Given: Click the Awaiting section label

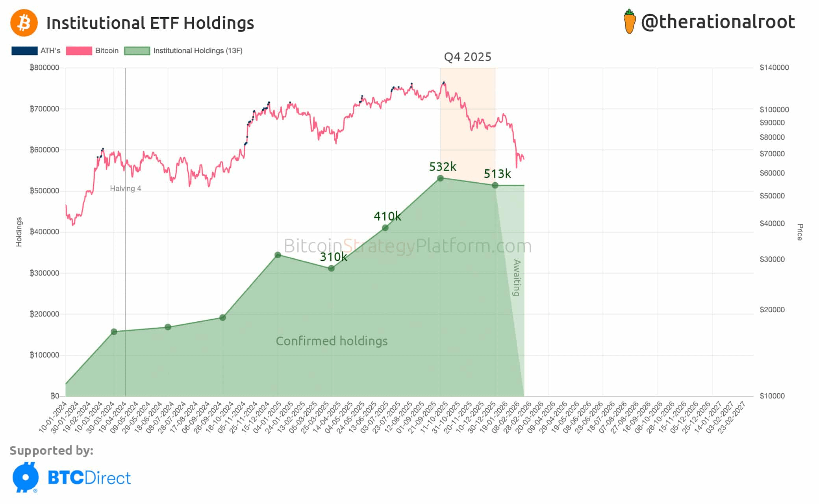Looking at the screenshot, I should pos(516,278).
